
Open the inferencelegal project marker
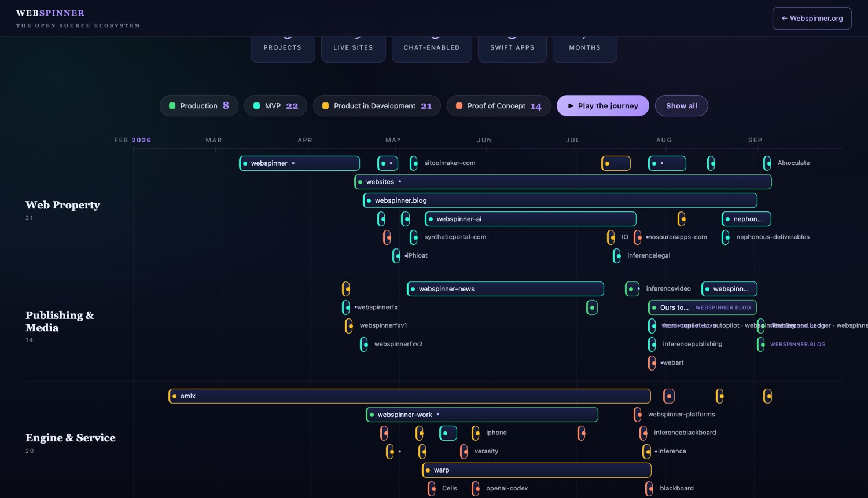(x=617, y=256)
